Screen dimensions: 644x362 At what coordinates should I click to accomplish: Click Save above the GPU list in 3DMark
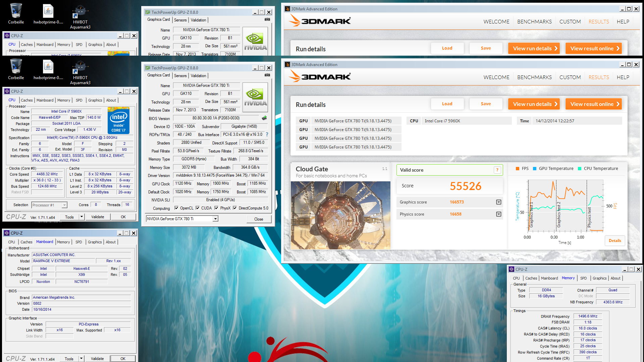[x=486, y=104]
